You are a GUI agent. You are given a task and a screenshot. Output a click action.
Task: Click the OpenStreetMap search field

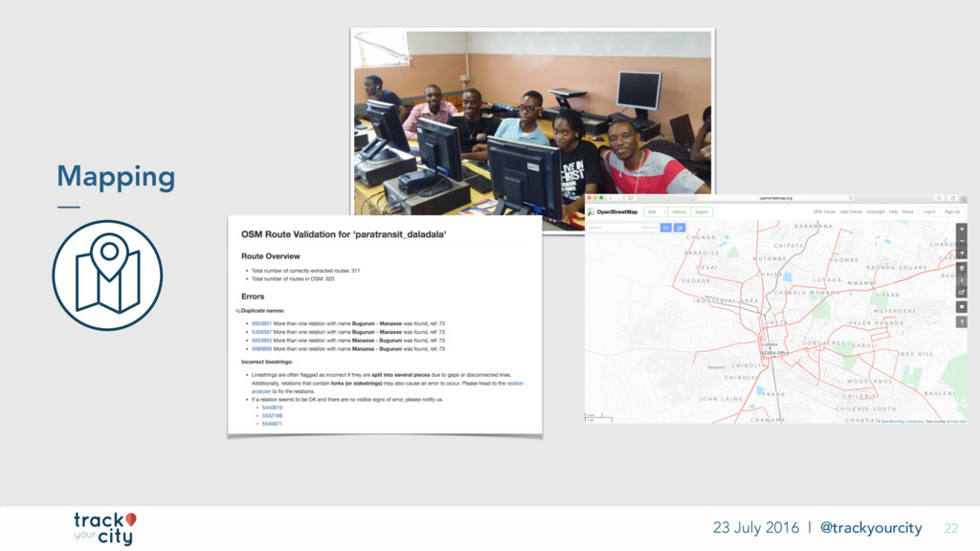pos(622,228)
